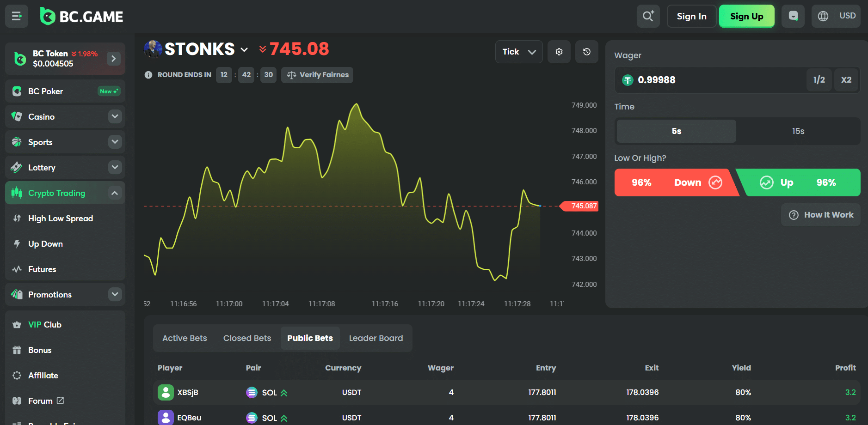This screenshot has height=425, width=868.
Task: Click the green Sign Up button
Action: pyautogui.click(x=747, y=17)
